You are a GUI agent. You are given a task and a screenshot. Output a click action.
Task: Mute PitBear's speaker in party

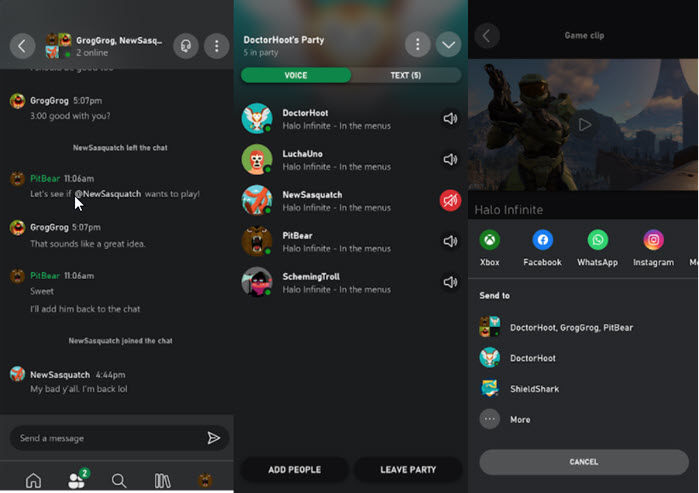[x=450, y=241]
